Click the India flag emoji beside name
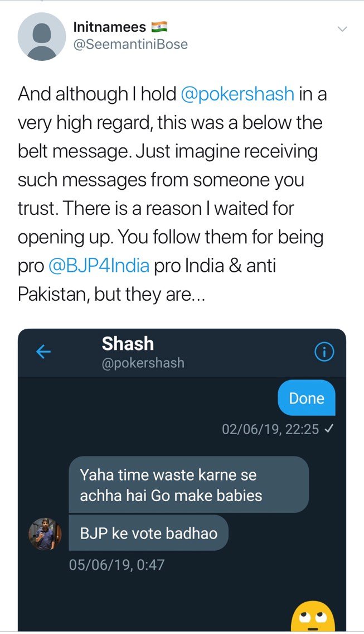 pos(159,27)
